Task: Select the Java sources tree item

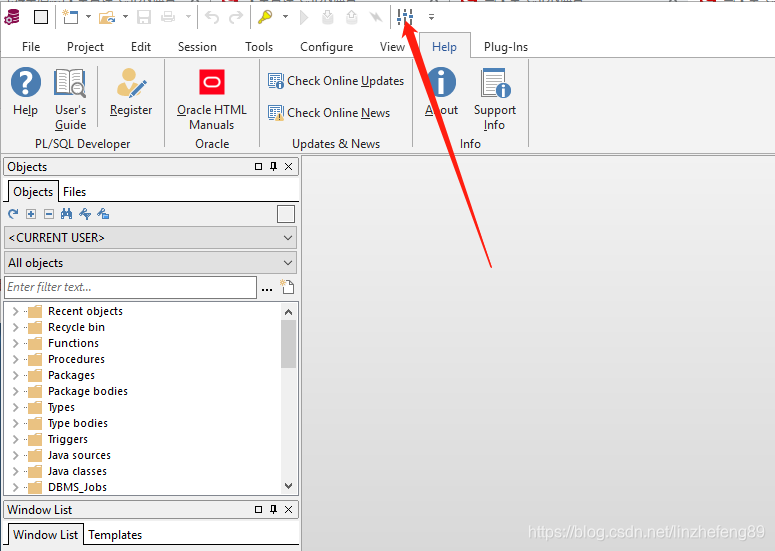Action: coord(79,455)
